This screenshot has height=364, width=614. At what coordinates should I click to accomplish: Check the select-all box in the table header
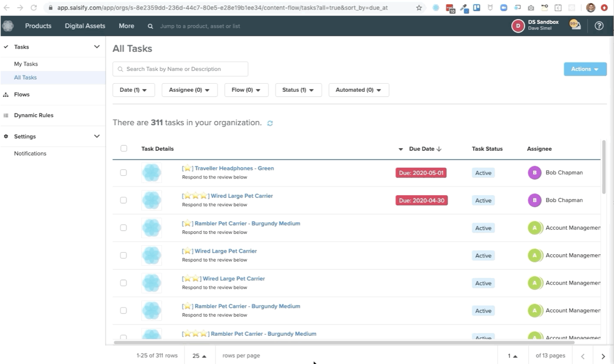tap(124, 148)
